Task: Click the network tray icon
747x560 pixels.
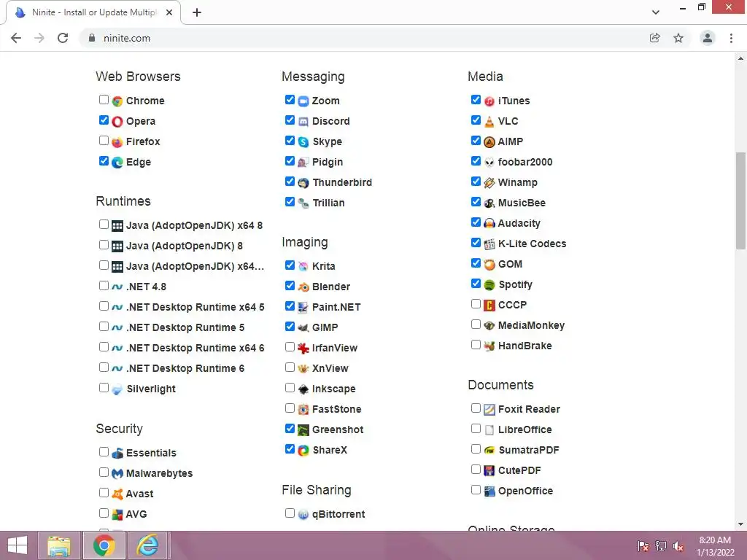Action: (x=661, y=546)
